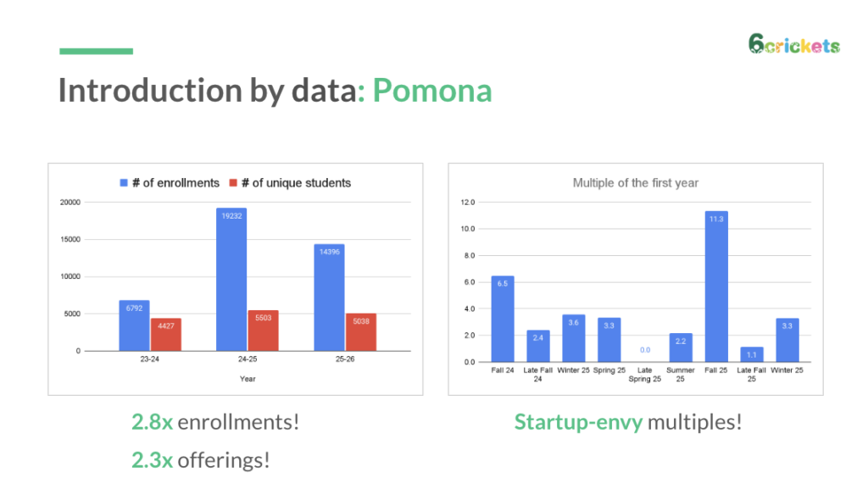Select the red 4427 unique students bar
868x489 pixels.
pos(166,334)
